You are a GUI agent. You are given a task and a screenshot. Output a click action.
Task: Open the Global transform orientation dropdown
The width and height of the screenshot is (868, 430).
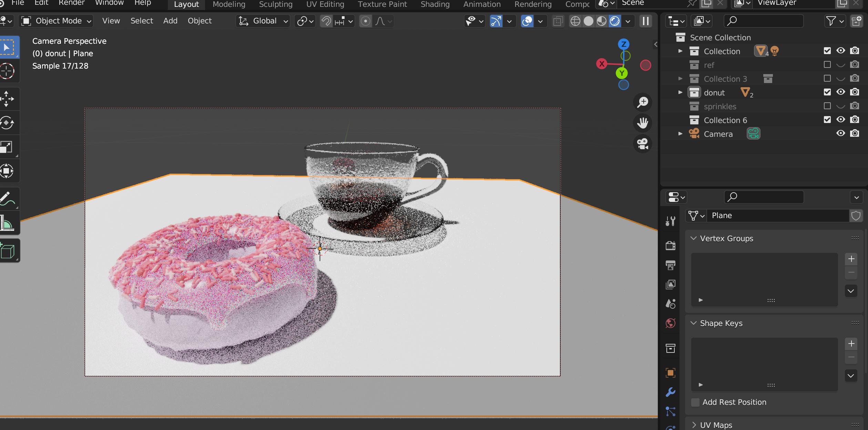coord(263,21)
